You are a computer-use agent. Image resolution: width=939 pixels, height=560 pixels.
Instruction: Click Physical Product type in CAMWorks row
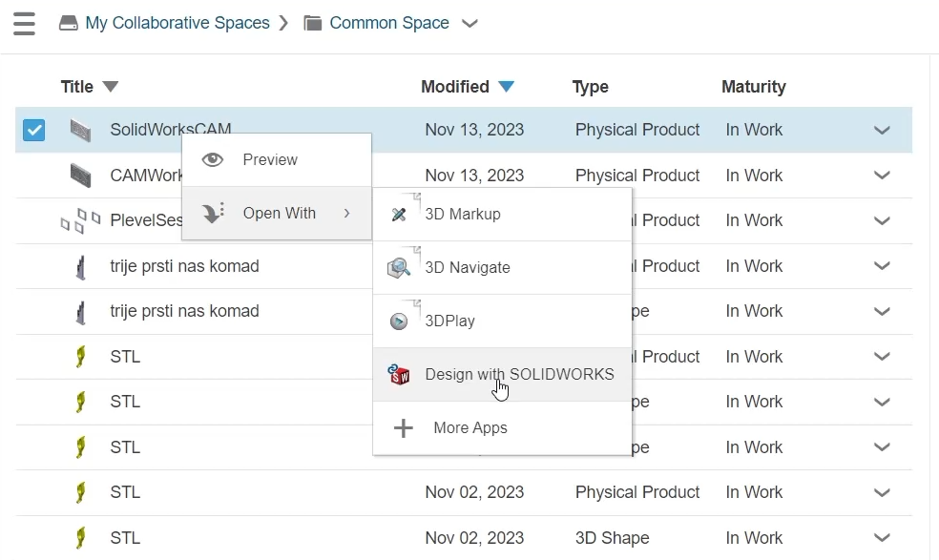tap(637, 176)
